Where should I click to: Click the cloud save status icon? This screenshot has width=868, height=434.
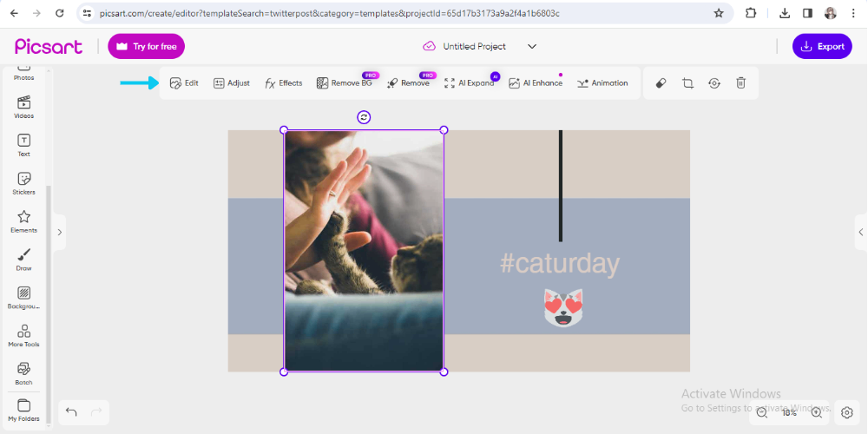click(430, 47)
